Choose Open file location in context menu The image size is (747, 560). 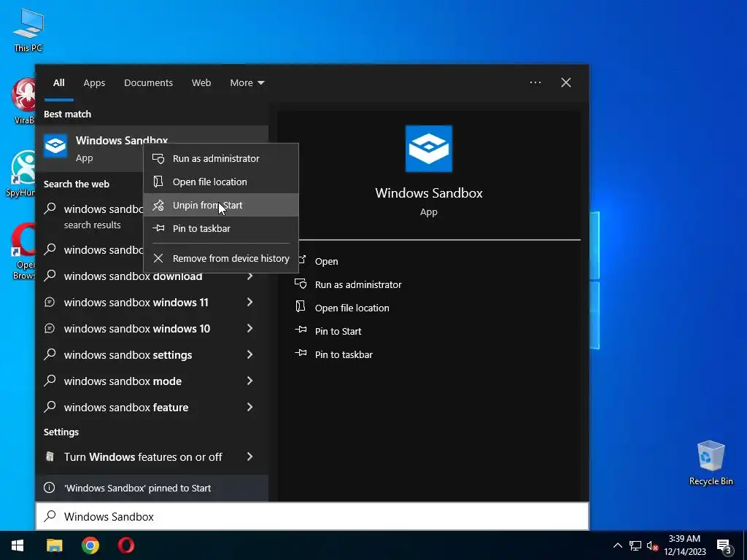click(220, 182)
